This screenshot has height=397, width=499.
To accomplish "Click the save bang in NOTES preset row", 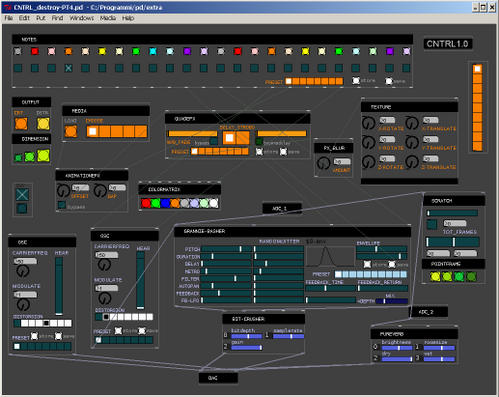I will point(389,81).
